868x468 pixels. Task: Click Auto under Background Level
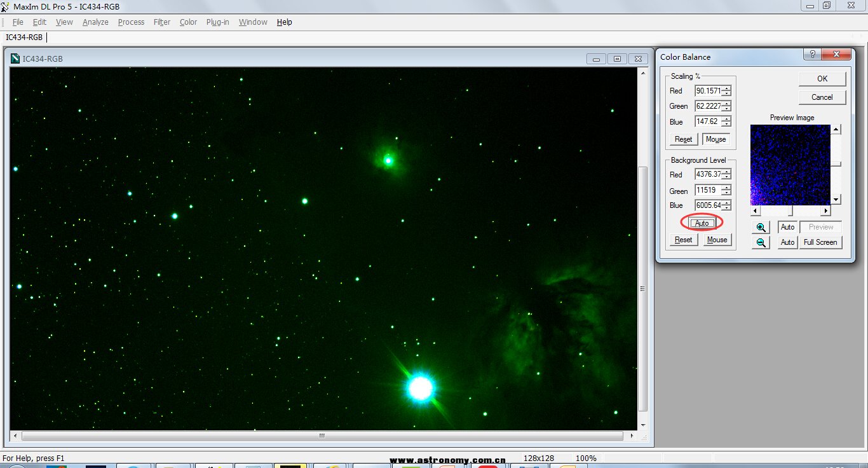[x=702, y=223]
